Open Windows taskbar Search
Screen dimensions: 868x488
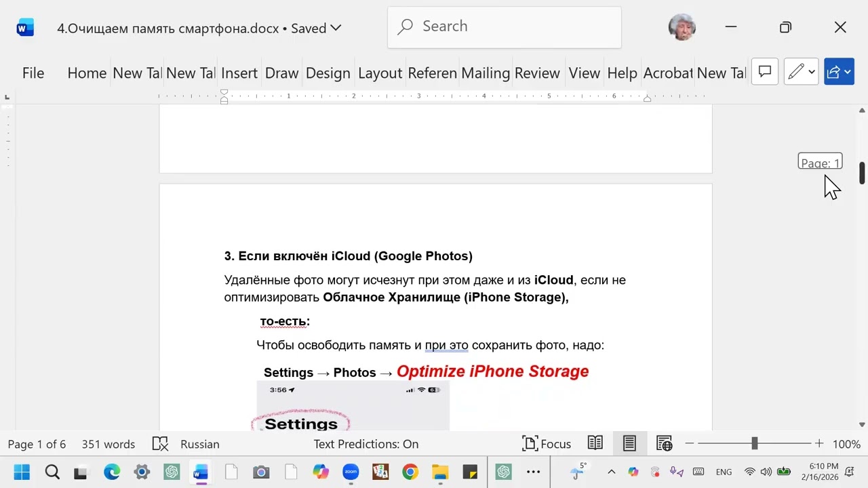click(x=52, y=472)
